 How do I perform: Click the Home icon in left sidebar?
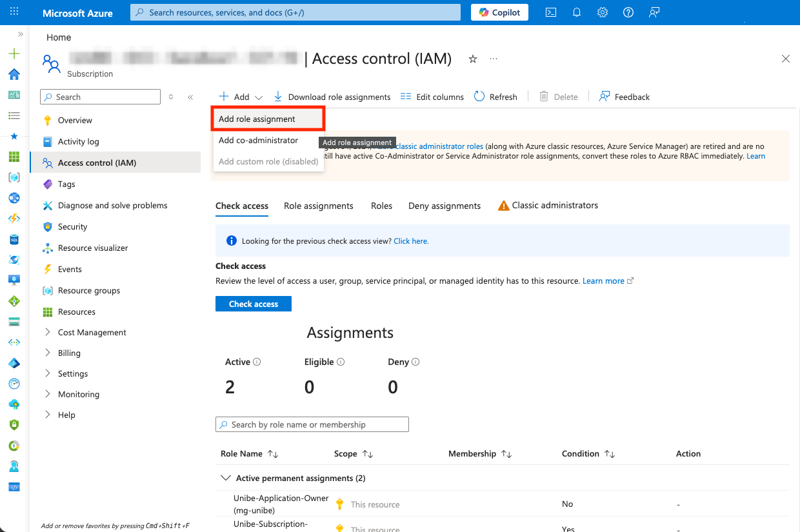click(x=14, y=74)
